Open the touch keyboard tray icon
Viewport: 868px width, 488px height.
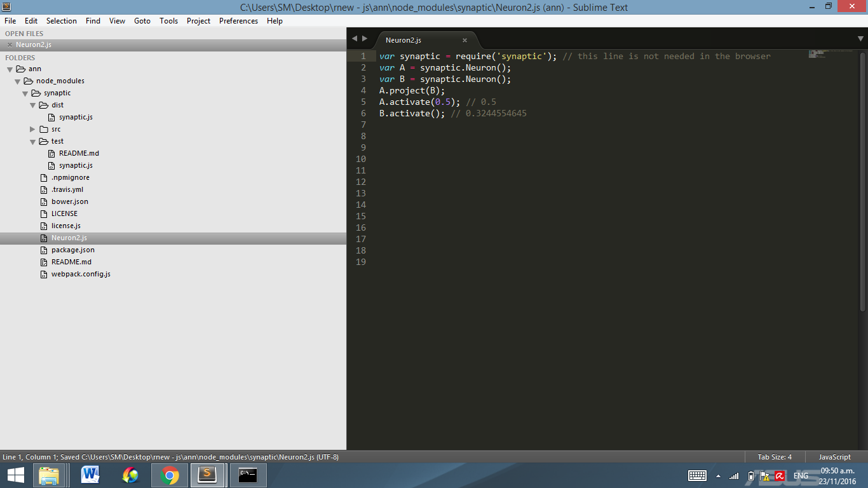point(697,475)
